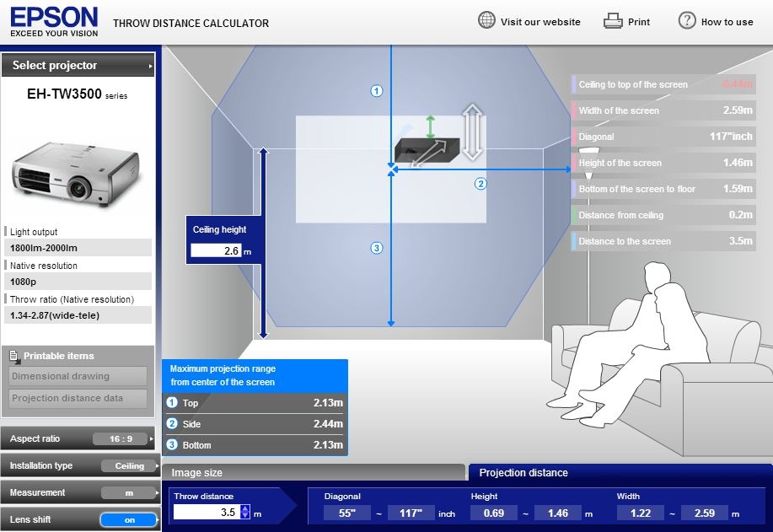Open the How to use help link
This screenshot has height=532, width=773.
(x=727, y=22)
